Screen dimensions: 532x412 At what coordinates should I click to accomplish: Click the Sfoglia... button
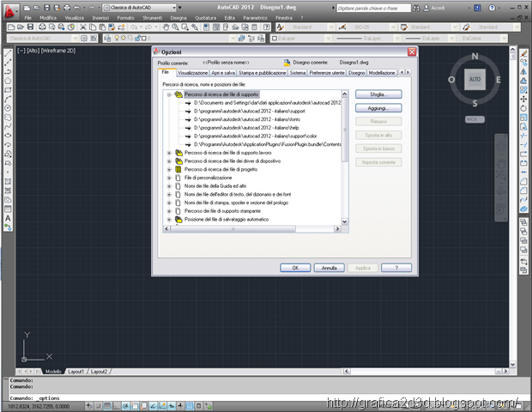(x=378, y=94)
